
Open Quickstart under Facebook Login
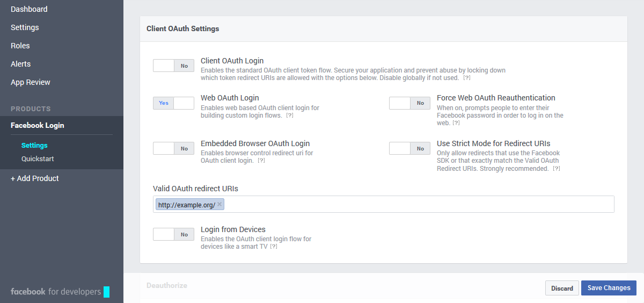[38, 159]
